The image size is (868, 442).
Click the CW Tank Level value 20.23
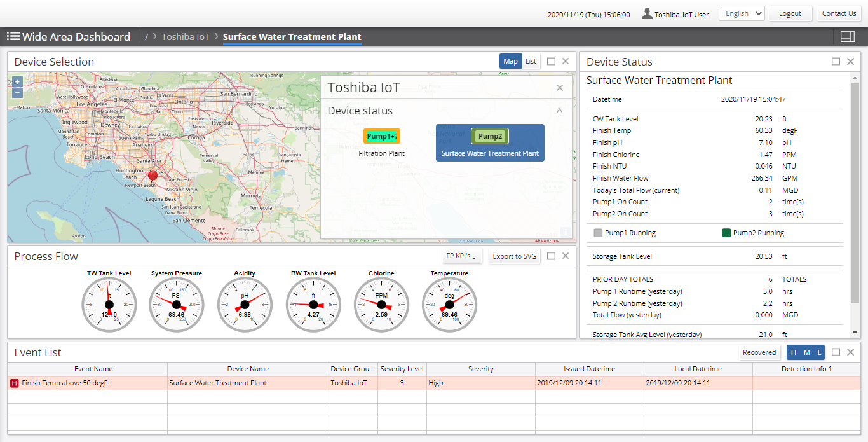click(x=764, y=119)
